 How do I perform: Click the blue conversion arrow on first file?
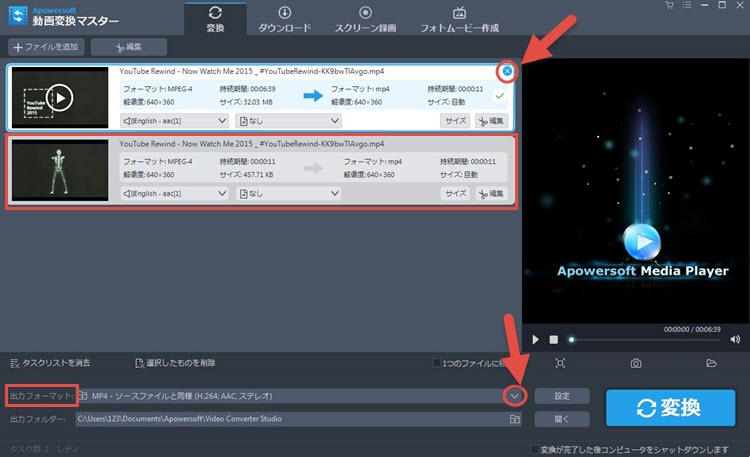313,96
